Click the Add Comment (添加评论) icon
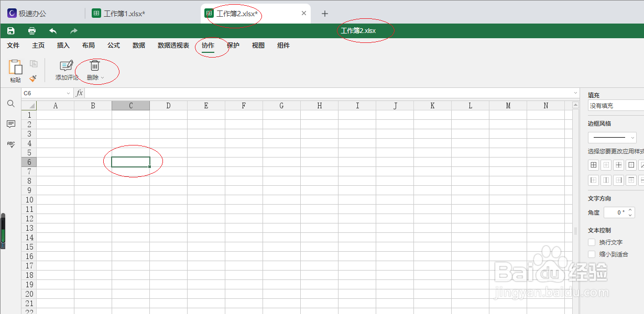Image resolution: width=644 pixels, height=314 pixels. coord(67,65)
